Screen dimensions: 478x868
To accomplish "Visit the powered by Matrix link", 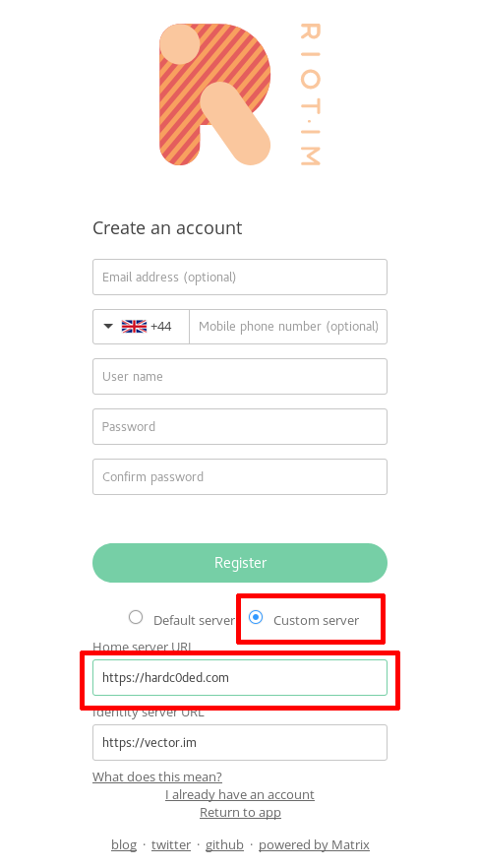I will pyautogui.click(x=314, y=844).
